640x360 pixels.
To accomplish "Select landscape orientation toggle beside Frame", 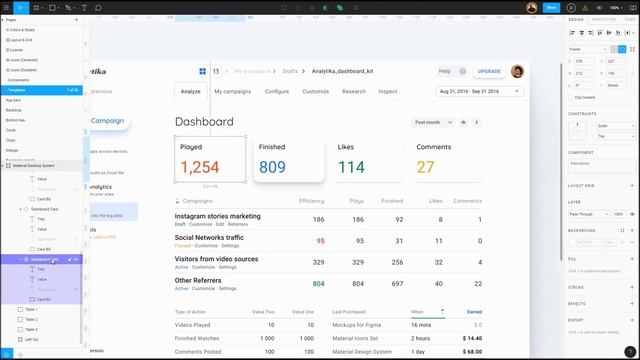I will (x=622, y=49).
